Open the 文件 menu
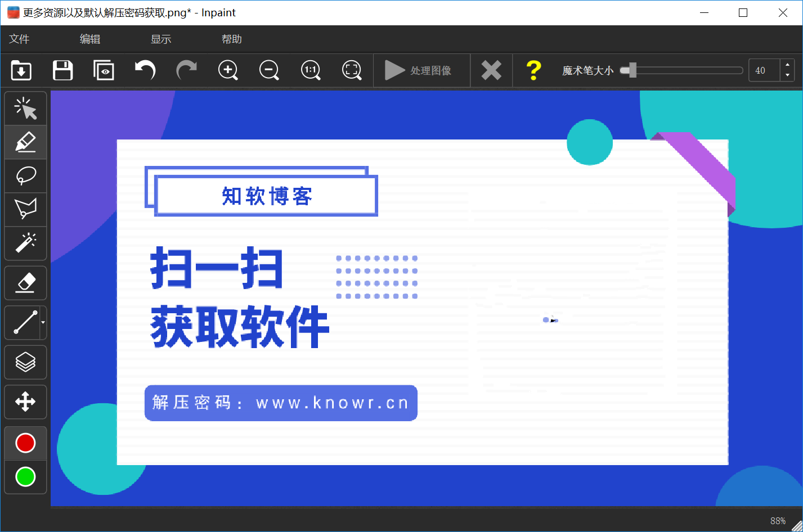803x532 pixels. coord(19,39)
